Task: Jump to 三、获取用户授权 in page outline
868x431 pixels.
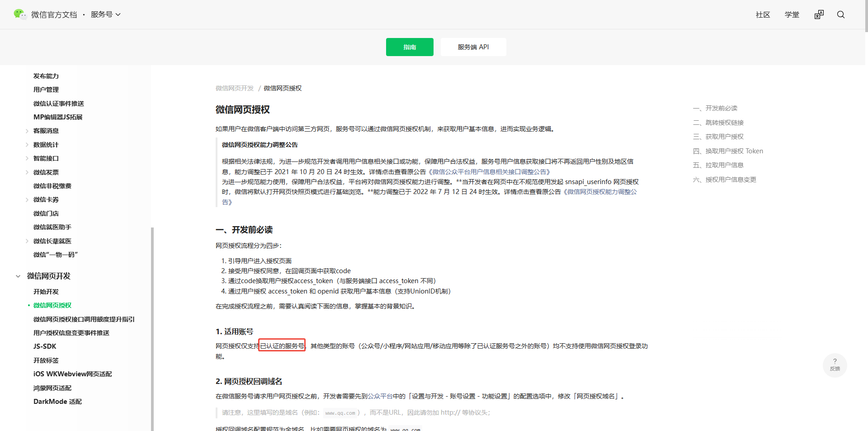Action: [x=718, y=137]
